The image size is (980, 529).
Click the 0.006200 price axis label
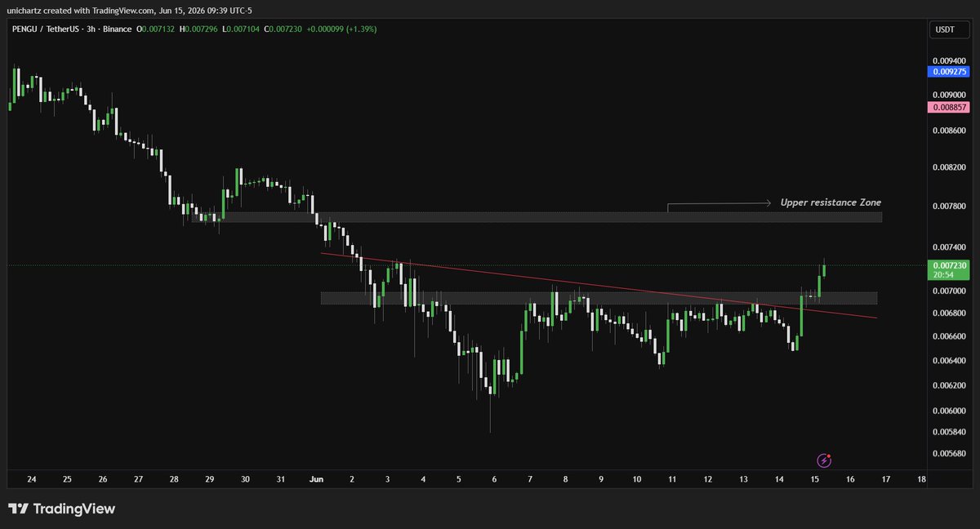pyautogui.click(x=947, y=385)
